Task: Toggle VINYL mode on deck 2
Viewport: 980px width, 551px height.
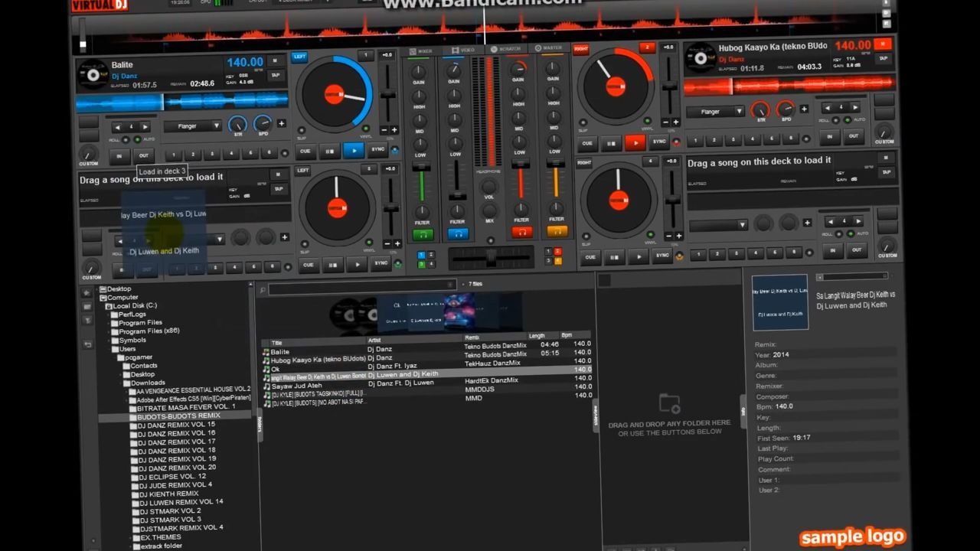Action: (x=646, y=121)
